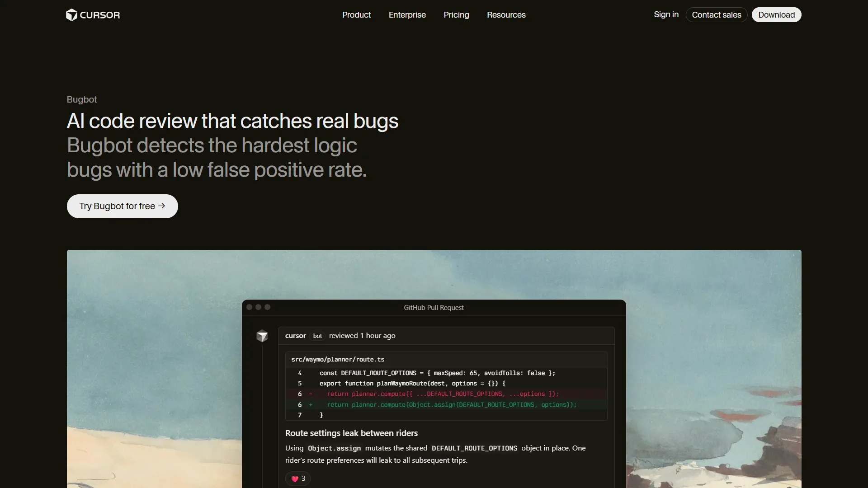Click the first gray window dot
This screenshot has width=868, height=488.
tap(249, 307)
